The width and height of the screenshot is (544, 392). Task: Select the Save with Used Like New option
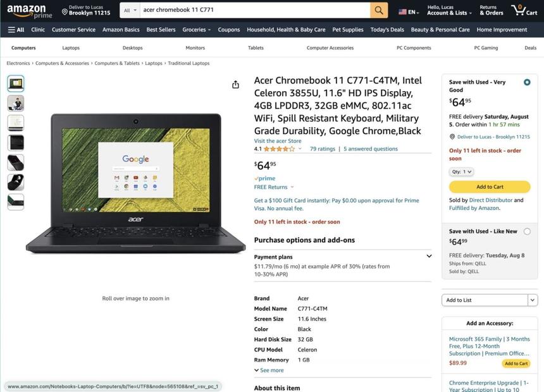(x=528, y=231)
